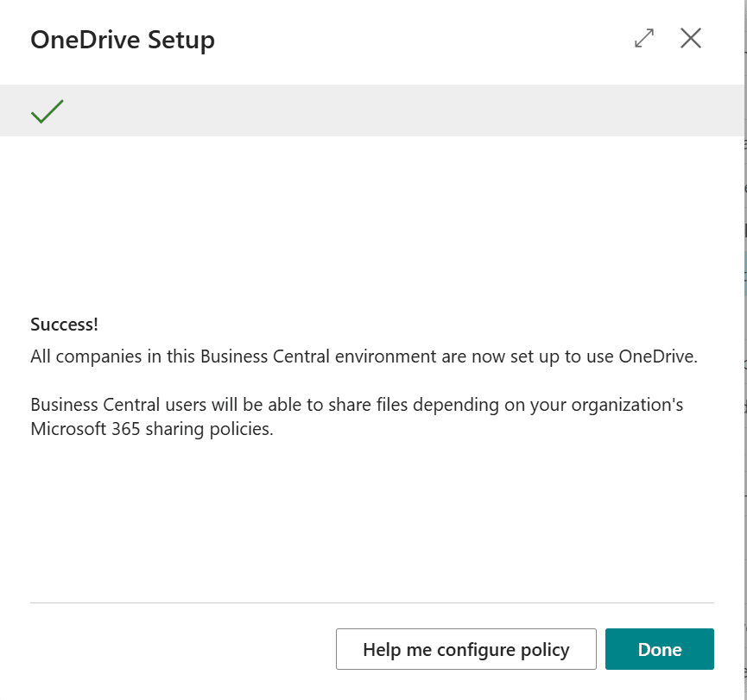Click the horizontal divider above the buttons
The image size is (747, 700).
pos(371,602)
